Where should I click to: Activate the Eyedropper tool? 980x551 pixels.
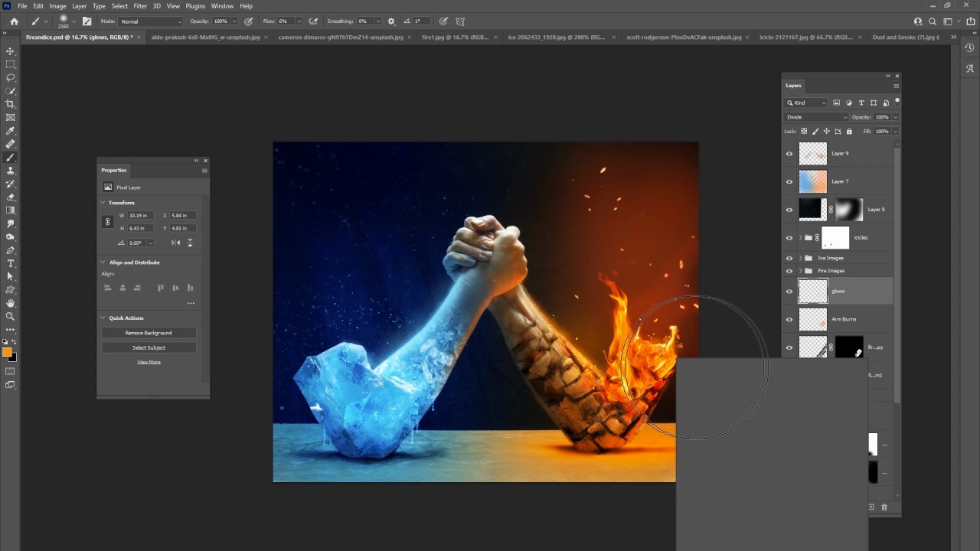coord(10,131)
